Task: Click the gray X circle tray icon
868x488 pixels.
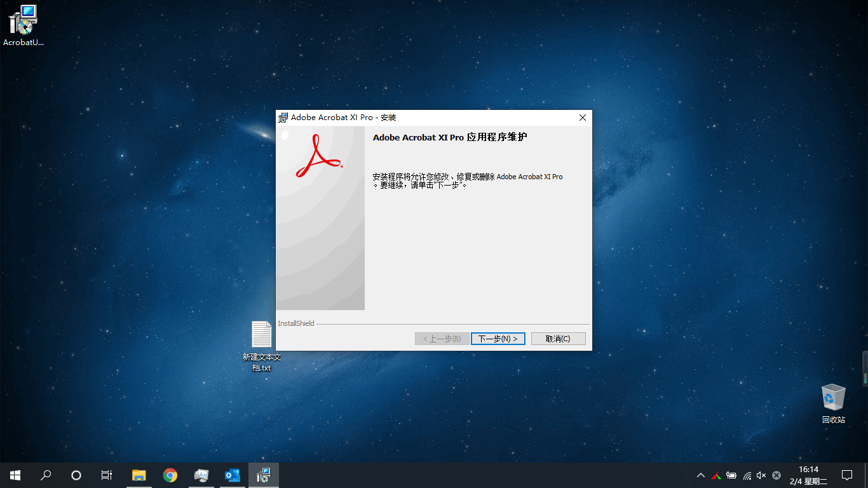Action: tap(776, 475)
